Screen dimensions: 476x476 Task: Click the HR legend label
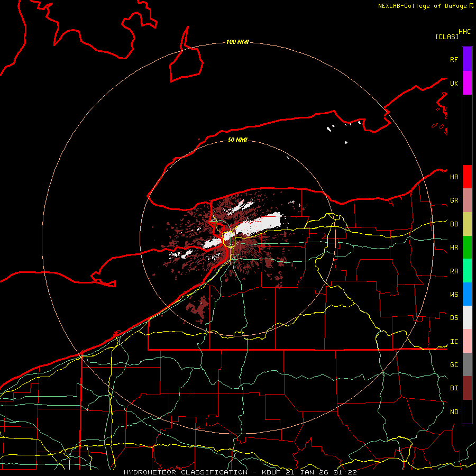[x=454, y=248]
